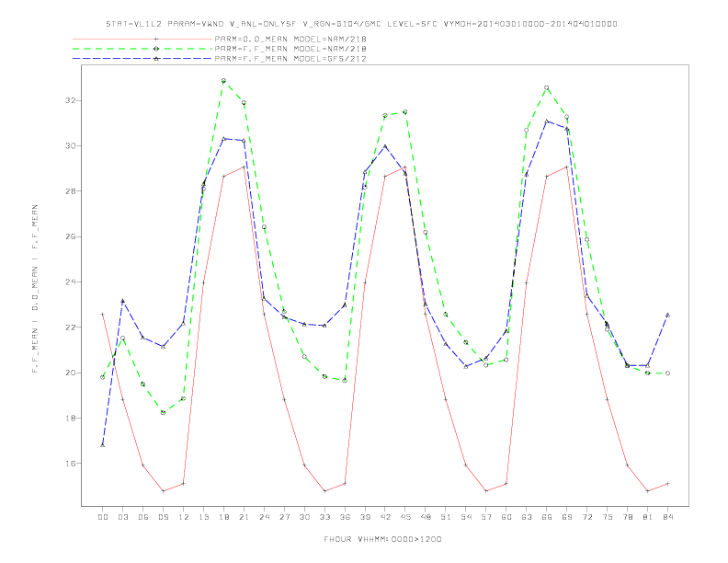Click the triangle marker in blue legend line
Viewport: 728px width, 563px height.
pos(156,59)
